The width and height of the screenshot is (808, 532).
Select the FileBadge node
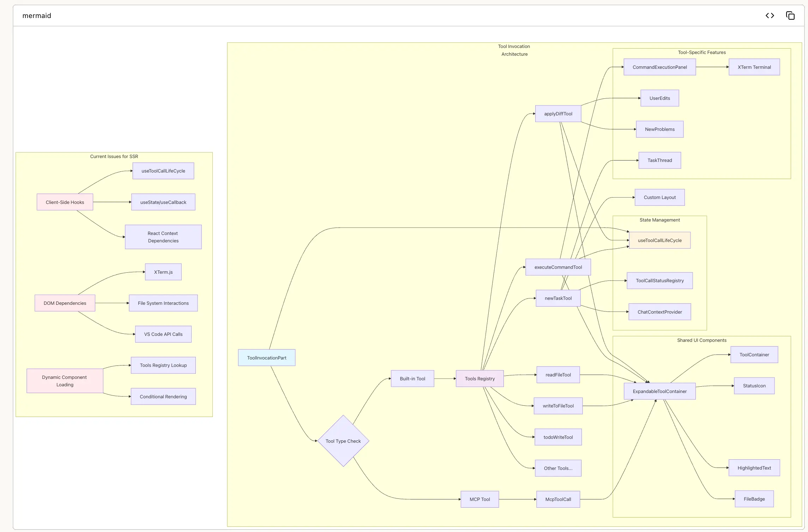coord(754,499)
